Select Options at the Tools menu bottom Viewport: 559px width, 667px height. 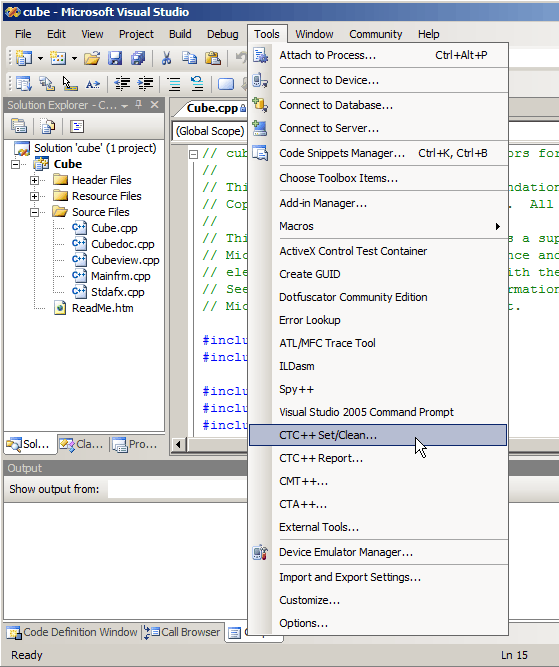304,623
